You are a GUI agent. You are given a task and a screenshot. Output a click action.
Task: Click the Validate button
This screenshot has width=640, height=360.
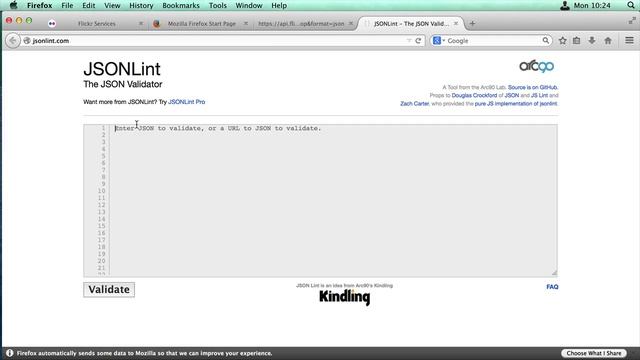pyautogui.click(x=109, y=289)
